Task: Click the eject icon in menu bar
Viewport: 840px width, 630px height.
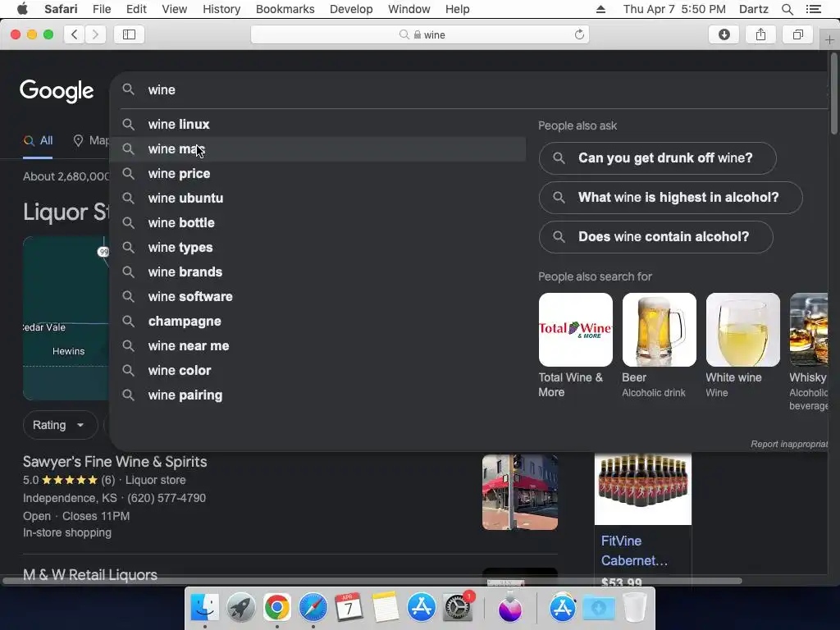Action: (600, 9)
